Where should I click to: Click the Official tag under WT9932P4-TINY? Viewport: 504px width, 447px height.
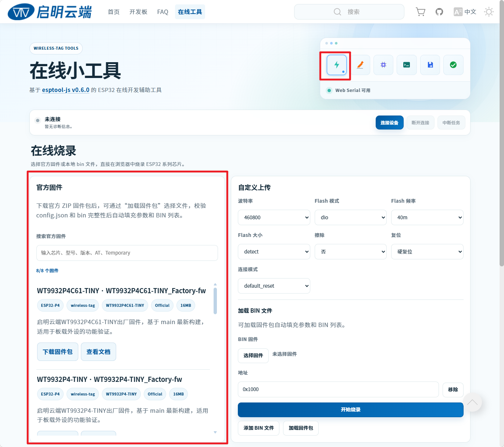click(155, 394)
